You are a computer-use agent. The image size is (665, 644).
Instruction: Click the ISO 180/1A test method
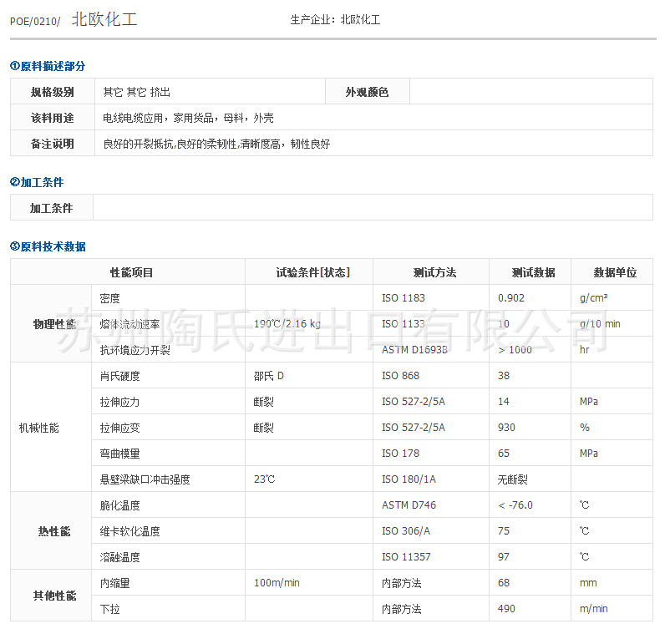(x=409, y=479)
